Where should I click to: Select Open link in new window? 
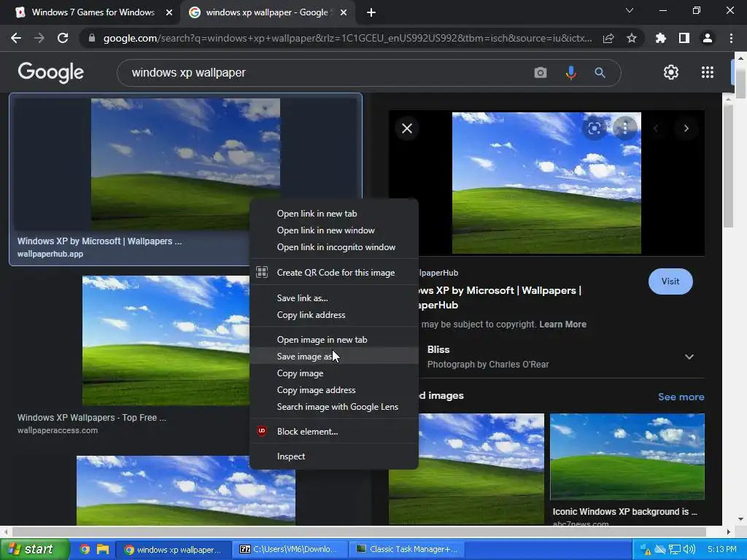pos(334,230)
